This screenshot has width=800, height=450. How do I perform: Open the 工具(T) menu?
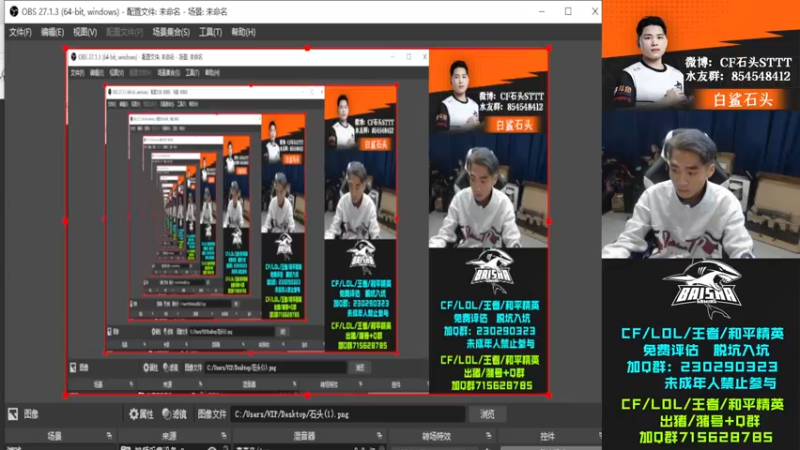click(x=210, y=32)
